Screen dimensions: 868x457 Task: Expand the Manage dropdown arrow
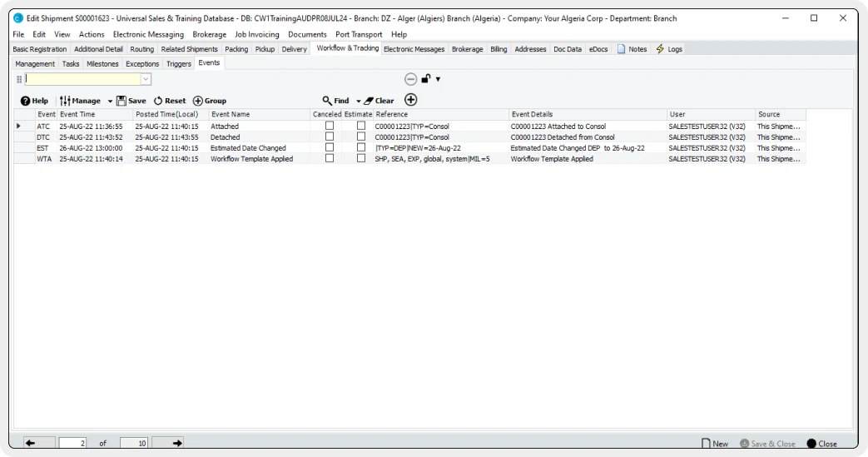[109, 101]
